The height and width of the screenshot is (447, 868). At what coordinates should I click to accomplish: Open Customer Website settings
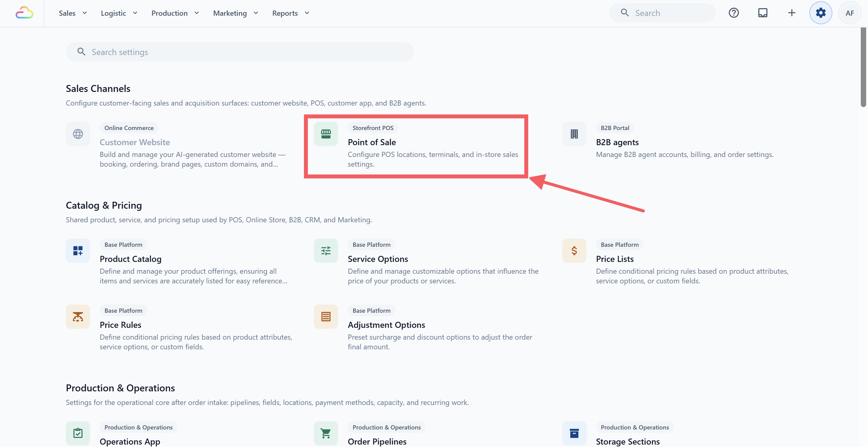pyautogui.click(x=135, y=142)
